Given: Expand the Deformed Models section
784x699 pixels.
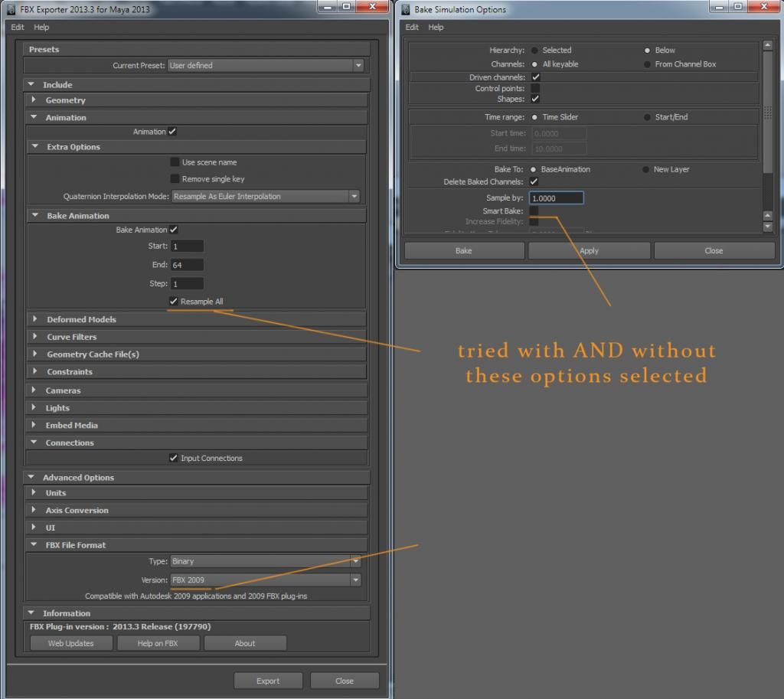Looking at the screenshot, I should [34, 318].
